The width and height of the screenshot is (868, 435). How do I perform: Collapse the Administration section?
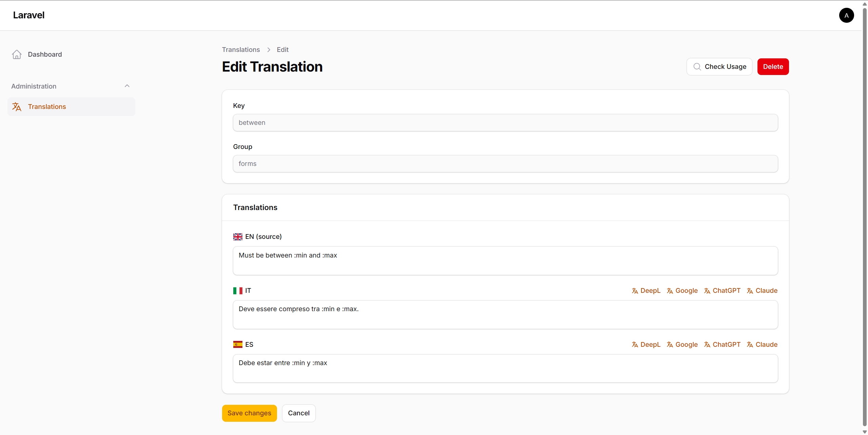click(126, 86)
